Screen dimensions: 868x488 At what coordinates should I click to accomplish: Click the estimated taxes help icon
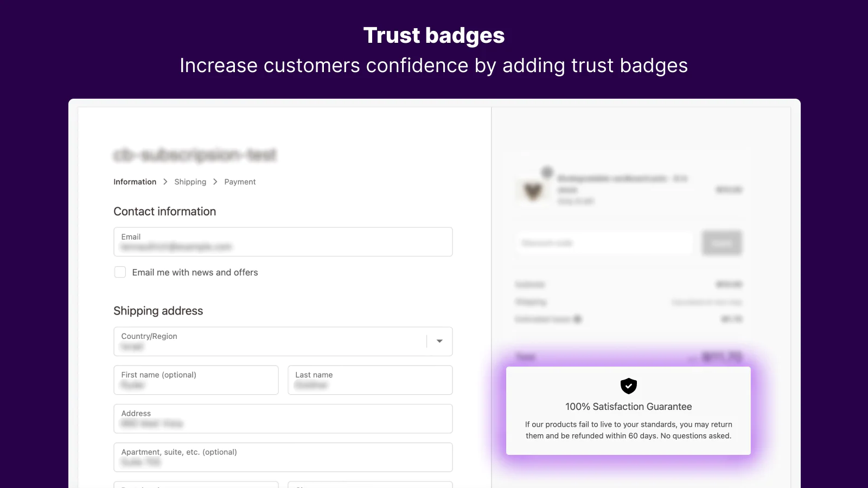(578, 319)
